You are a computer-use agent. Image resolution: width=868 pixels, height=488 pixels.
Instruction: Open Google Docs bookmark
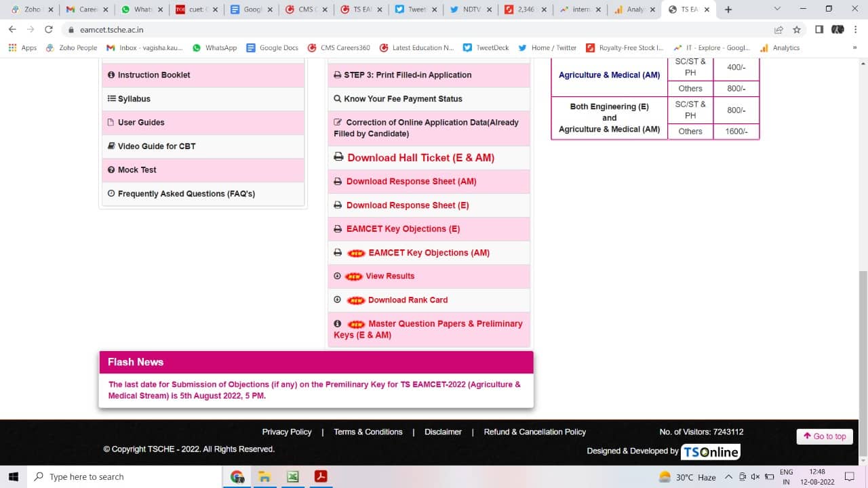pos(272,48)
